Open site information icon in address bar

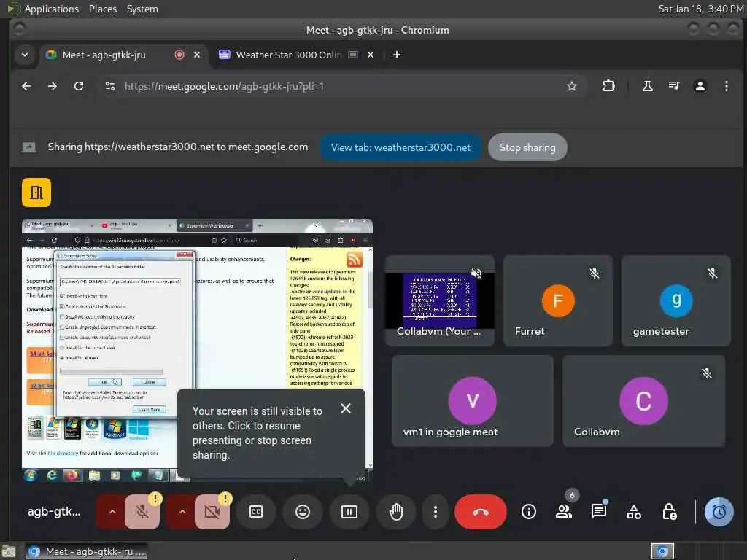[110, 86]
